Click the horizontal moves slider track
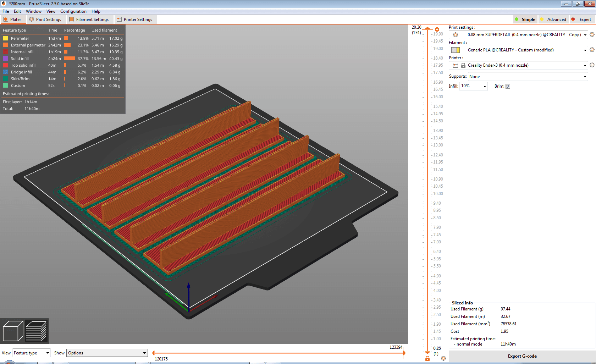This screenshot has width=596, height=364. click(x=278, y=353)
